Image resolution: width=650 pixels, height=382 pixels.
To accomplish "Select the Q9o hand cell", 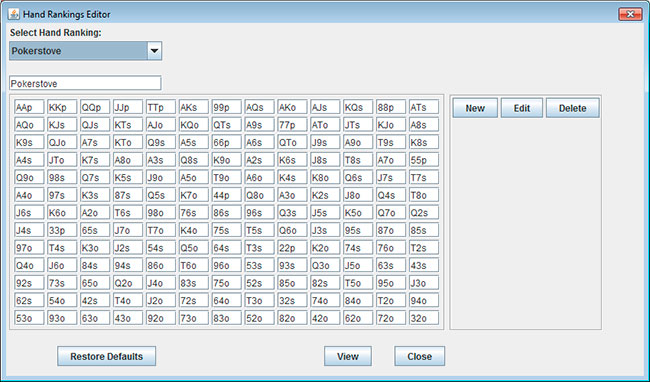I will [x=29, y=177].
